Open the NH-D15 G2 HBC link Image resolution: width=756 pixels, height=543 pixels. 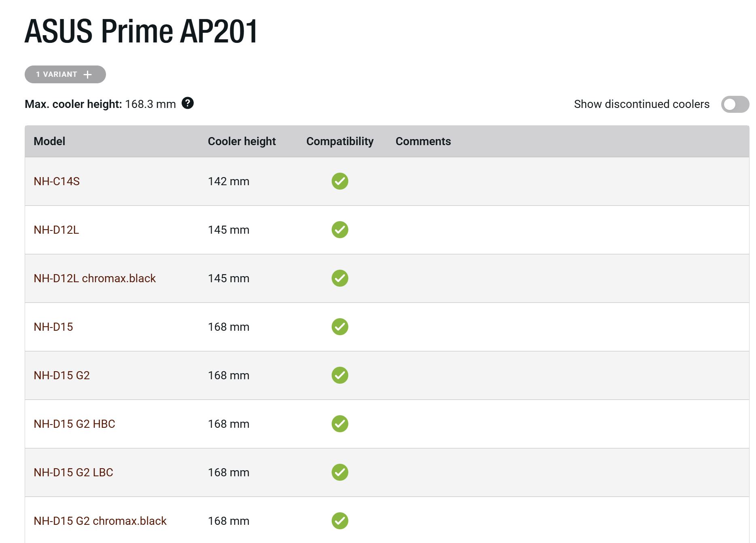pos(74,424)
